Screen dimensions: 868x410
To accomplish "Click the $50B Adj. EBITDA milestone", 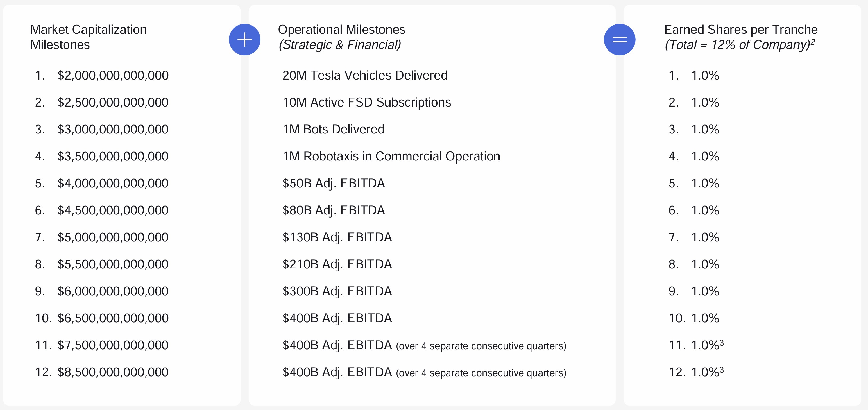I will 334,183.
